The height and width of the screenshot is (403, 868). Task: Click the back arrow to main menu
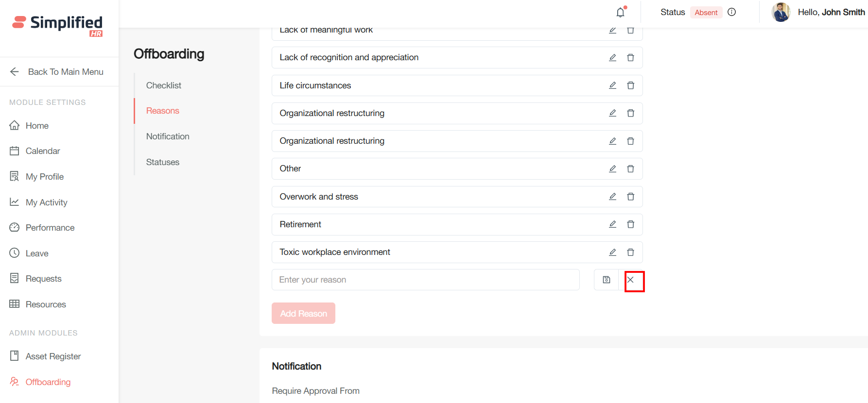[x=15, y=72]
